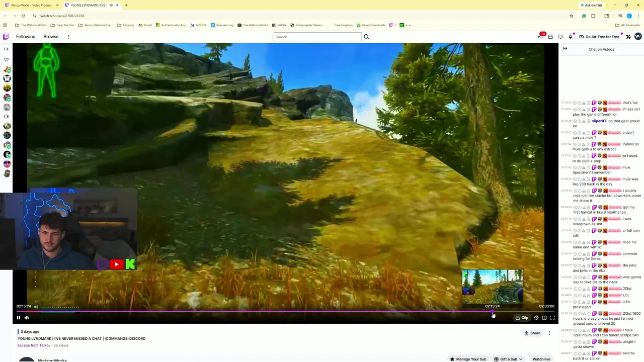Expand the Gift a Sub dropdown arrow
Image resolution: width=644 pixels, height=362 pixels.
coord(521,359)
